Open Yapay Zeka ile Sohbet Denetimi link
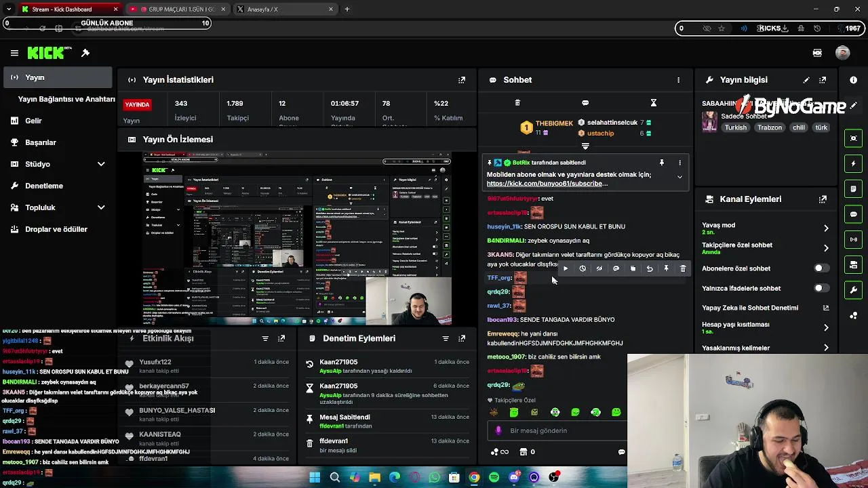The height and width of the screenshot is (488, 868). (765, 308)
